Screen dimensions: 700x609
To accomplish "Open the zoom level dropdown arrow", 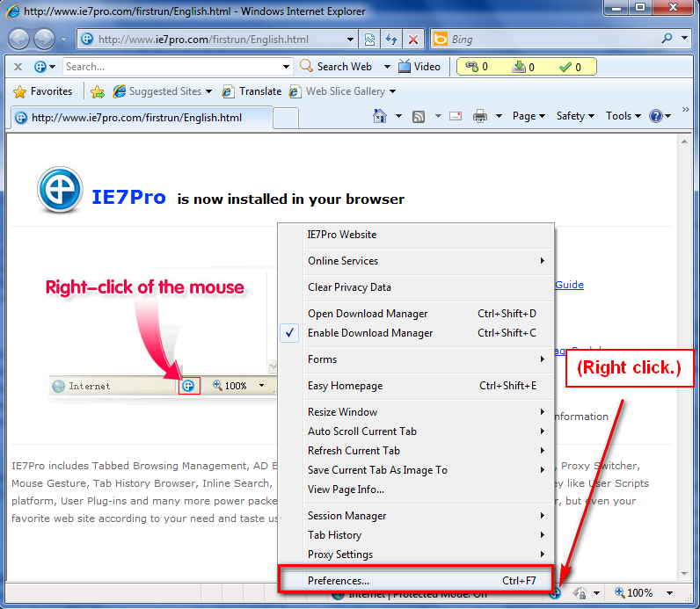I will [x=669, y=593].
